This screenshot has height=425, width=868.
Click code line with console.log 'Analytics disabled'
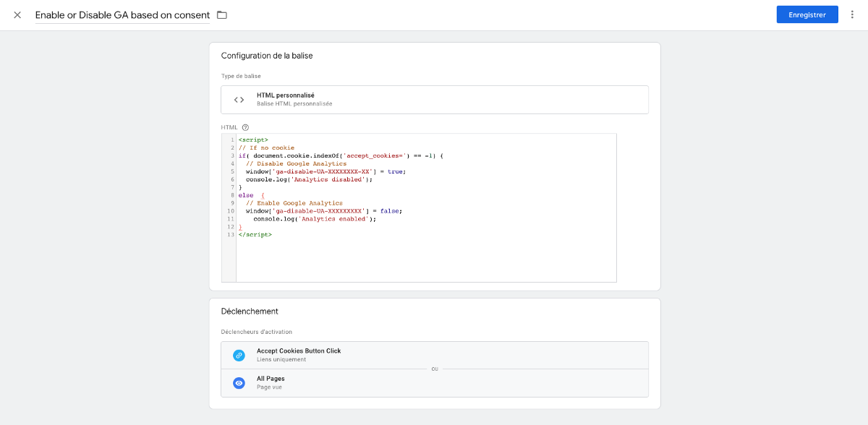(x=309, y=179)
